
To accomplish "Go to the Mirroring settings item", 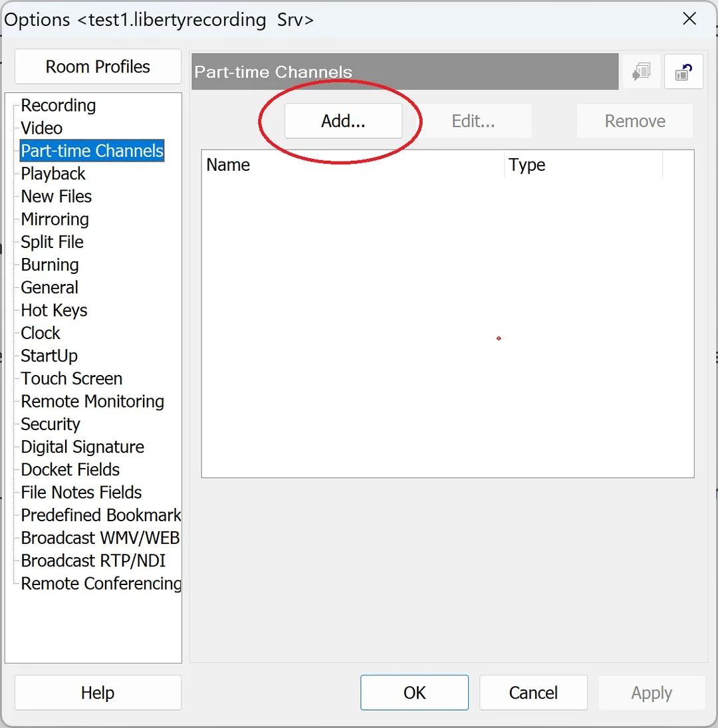I will pyautogui.click(x=55, y=219).
